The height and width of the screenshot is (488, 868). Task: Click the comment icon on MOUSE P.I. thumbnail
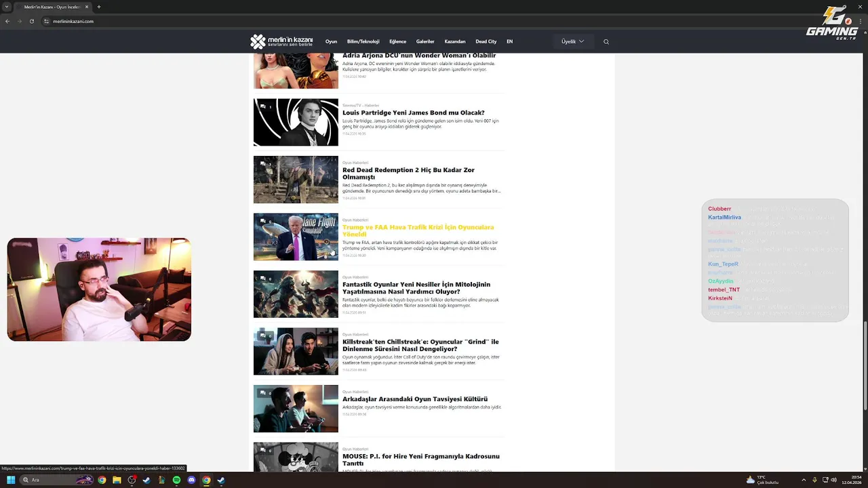tap(264, 450)
